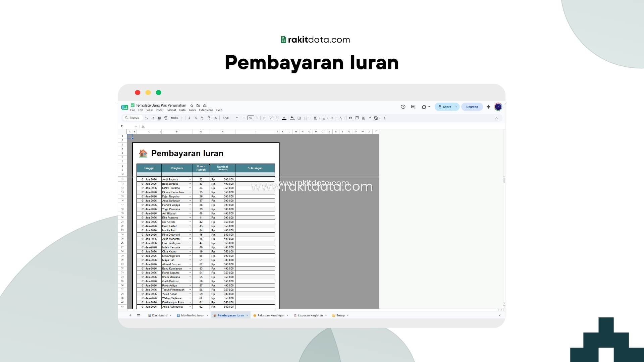Create a filter with the funnel icon

pos(370,118)
